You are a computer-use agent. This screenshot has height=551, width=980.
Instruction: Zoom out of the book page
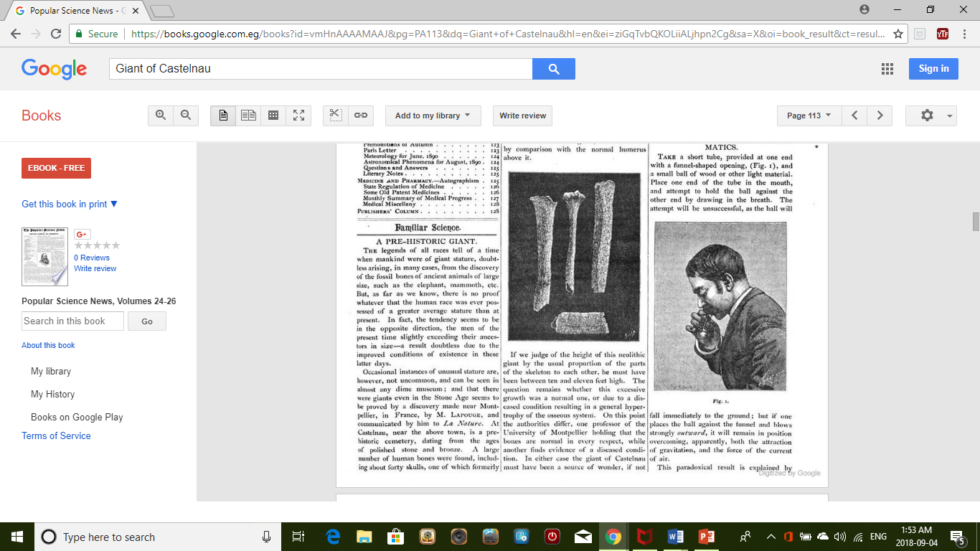(186, 116)
